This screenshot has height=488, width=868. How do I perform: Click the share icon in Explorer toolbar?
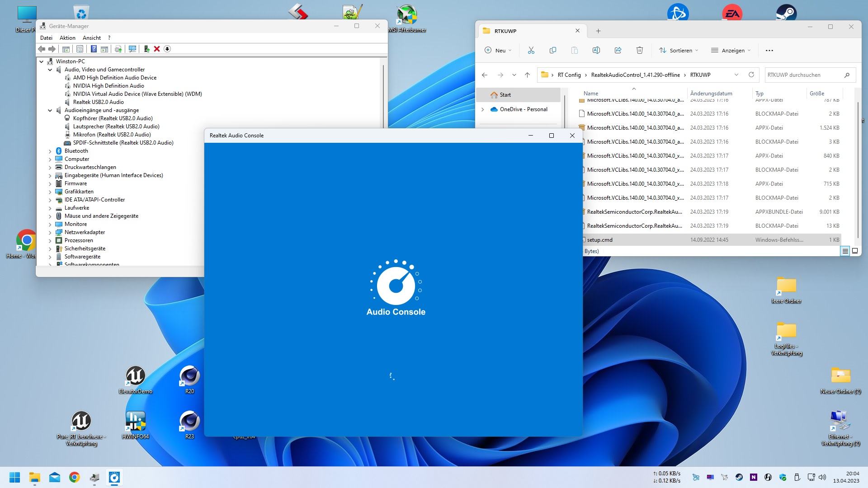[x=618, y=51]
